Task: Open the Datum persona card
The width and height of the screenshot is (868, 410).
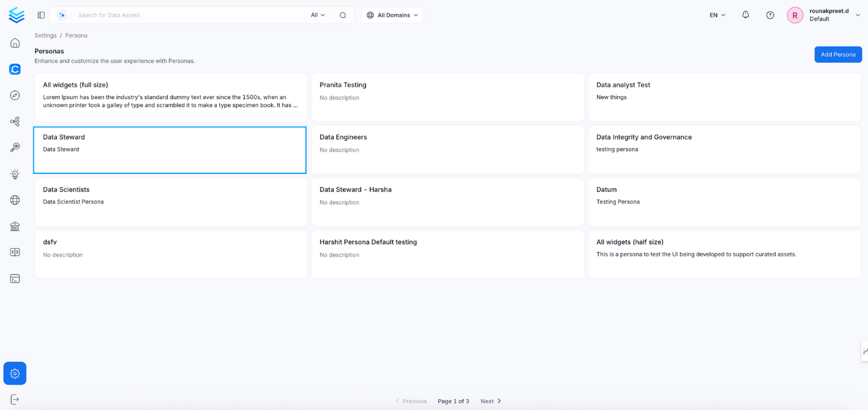Action: tap(724, 202)
